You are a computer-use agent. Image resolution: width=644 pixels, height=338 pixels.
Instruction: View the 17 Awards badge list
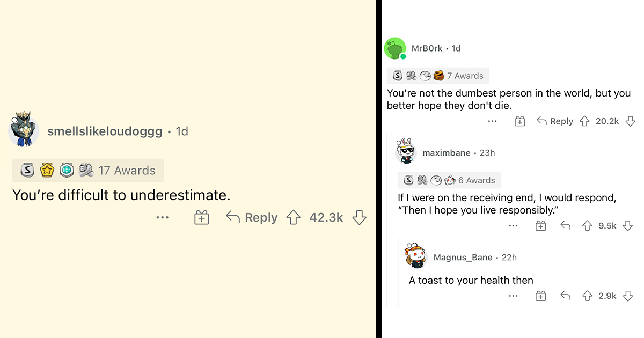[x=87, y=171]
